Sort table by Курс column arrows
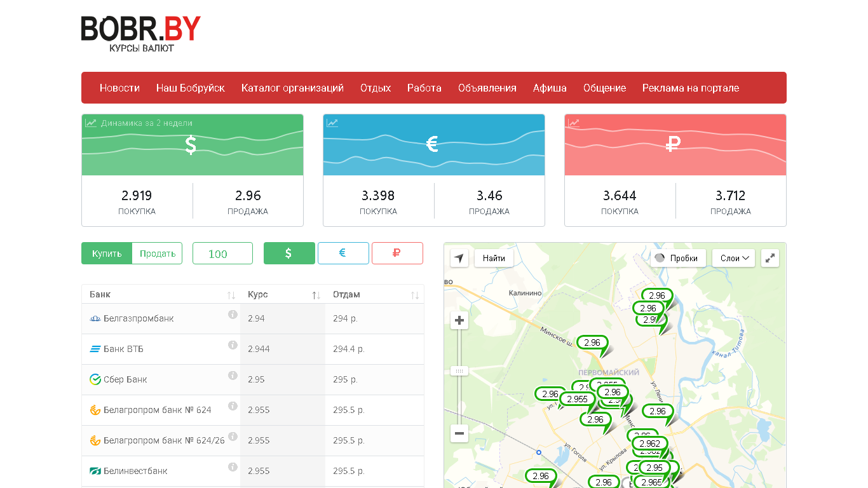 click(316, 295)
